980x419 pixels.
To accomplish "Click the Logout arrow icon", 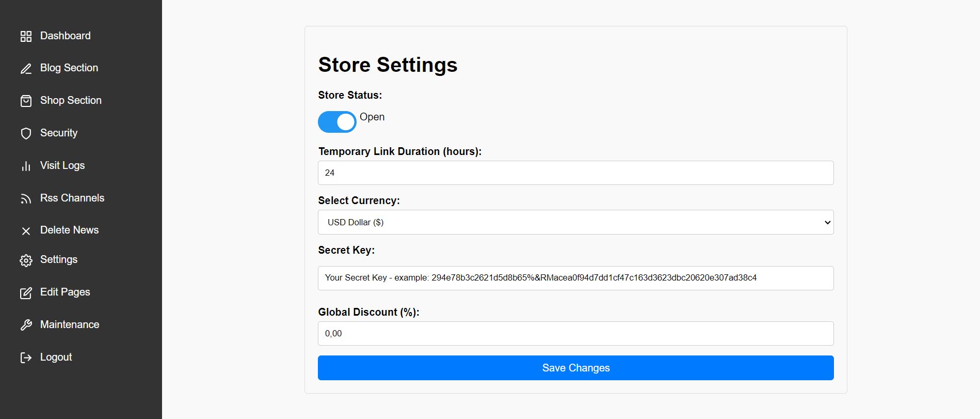I will pyautogui.click(x=26, y=358).
